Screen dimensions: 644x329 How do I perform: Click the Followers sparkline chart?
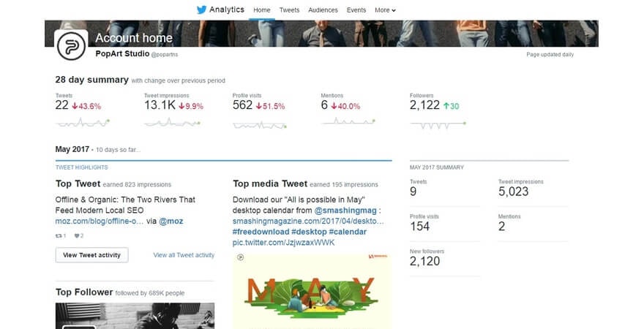(435, 124)
